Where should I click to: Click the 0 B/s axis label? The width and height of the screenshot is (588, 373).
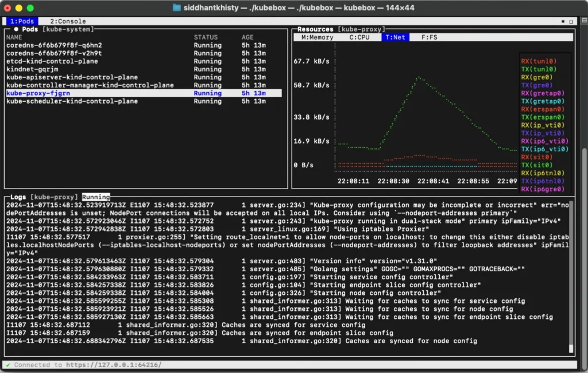coord(303,165)
